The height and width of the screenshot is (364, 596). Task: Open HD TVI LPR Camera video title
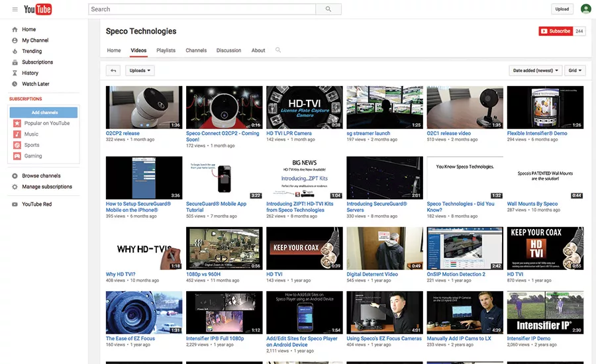pyautogui.click(x=289, y=134)
